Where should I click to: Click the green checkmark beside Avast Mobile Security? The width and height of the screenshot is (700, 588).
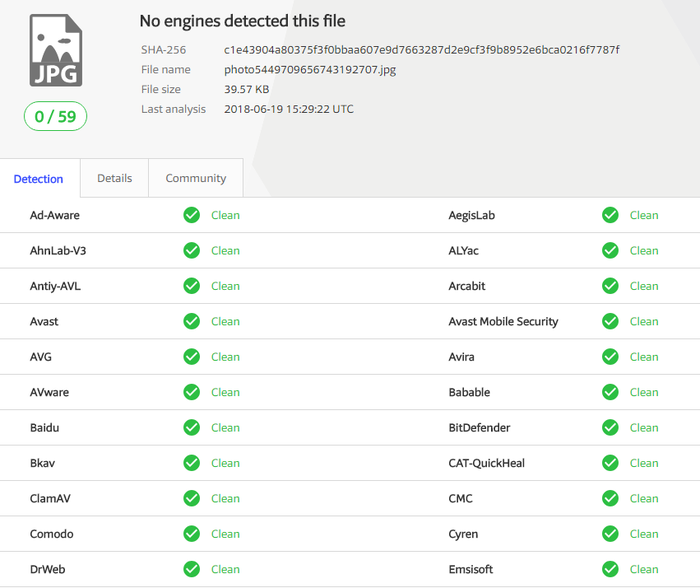click(x=610, y=321)
